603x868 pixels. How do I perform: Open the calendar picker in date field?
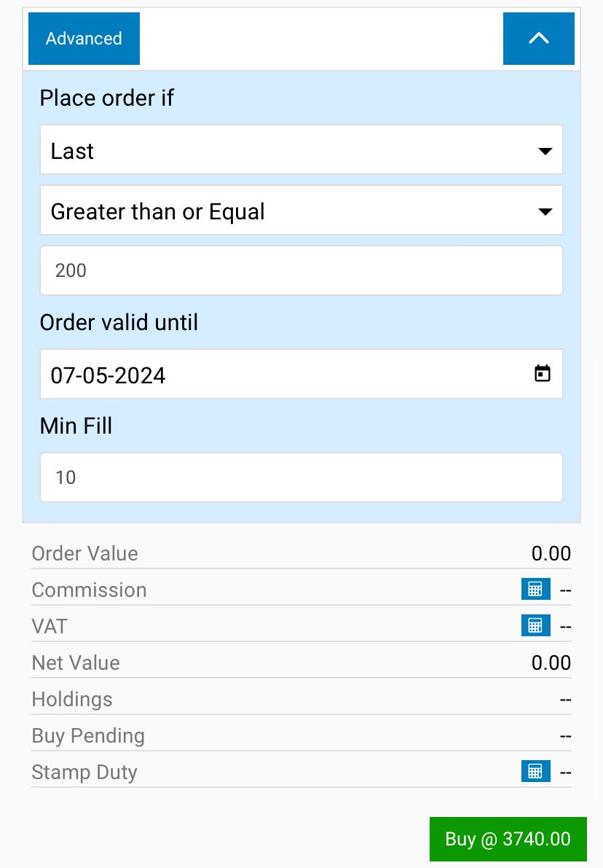542,374
